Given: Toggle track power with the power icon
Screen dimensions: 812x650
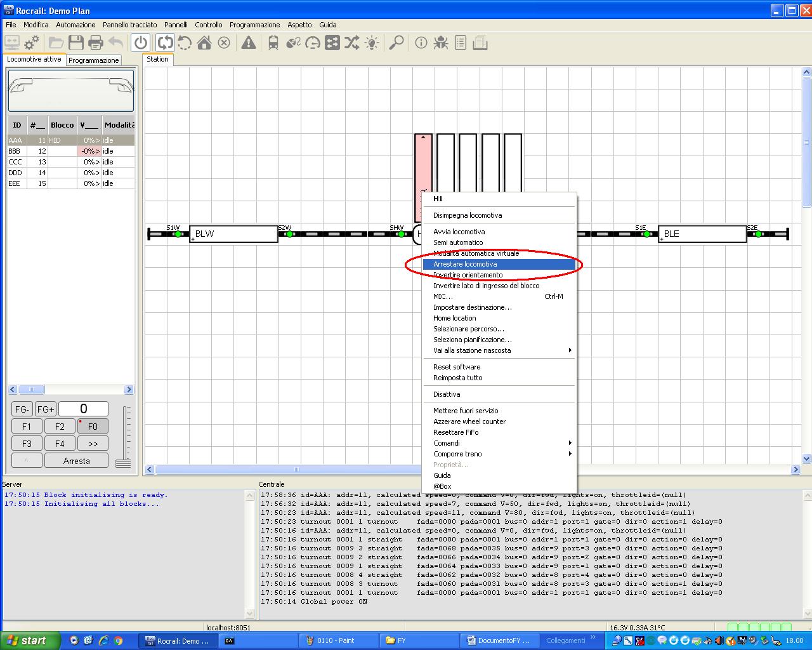Looking at the screenshot, I should (141, 43).
